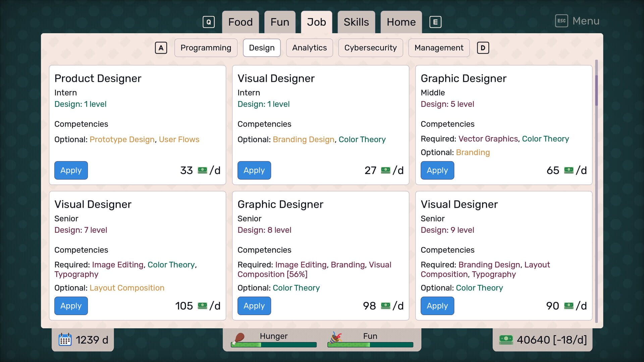Select the Cybersecurity job category
The height and width of the screenshot is (362, 644).
[370, 48]
